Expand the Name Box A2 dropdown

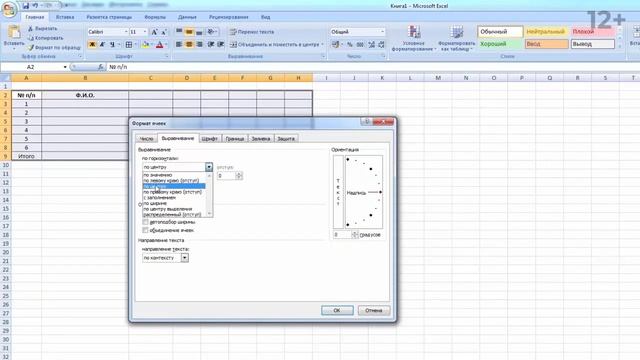coord(65,67)
